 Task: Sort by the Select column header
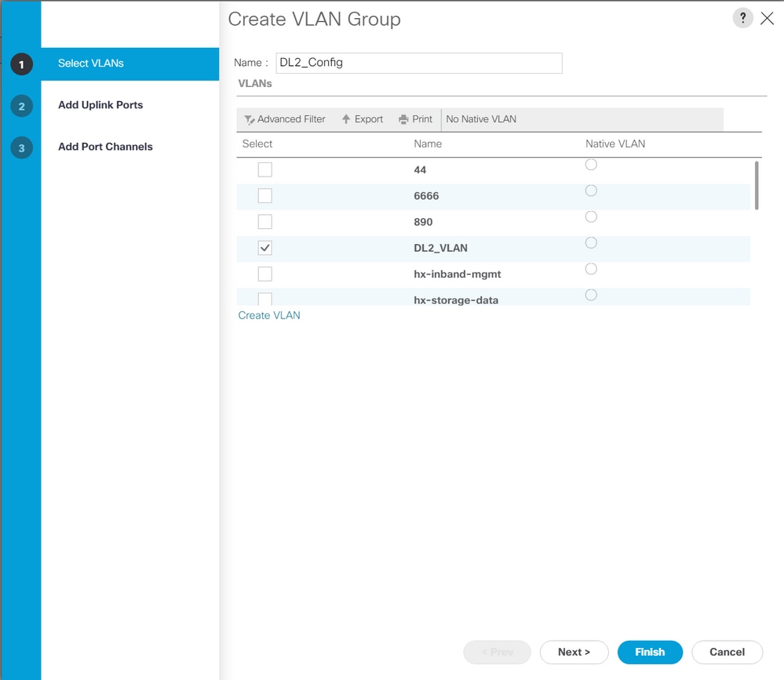tap(257, 144)
